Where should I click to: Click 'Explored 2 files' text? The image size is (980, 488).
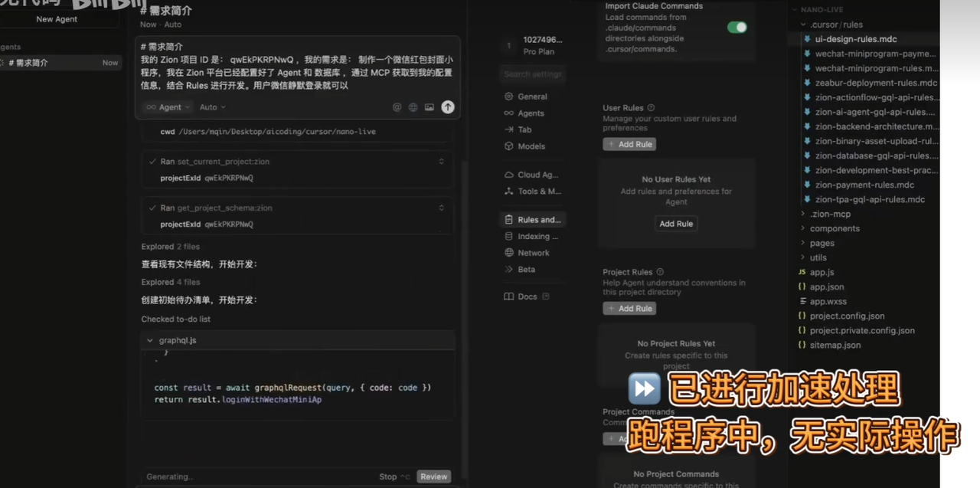click(170, 247)
